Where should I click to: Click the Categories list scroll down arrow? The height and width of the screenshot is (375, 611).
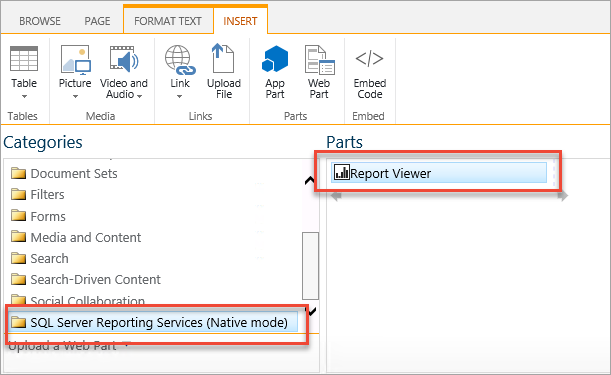tap(311, 311)
